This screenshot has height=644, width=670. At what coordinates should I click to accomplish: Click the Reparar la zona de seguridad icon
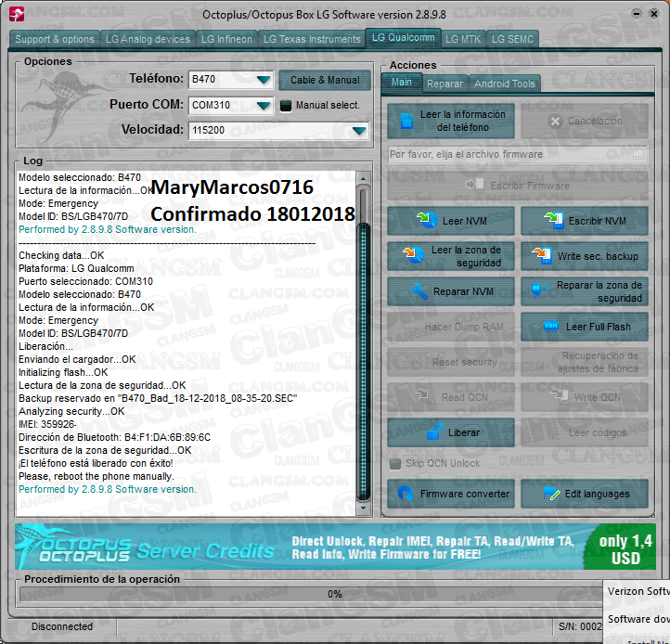539,290
